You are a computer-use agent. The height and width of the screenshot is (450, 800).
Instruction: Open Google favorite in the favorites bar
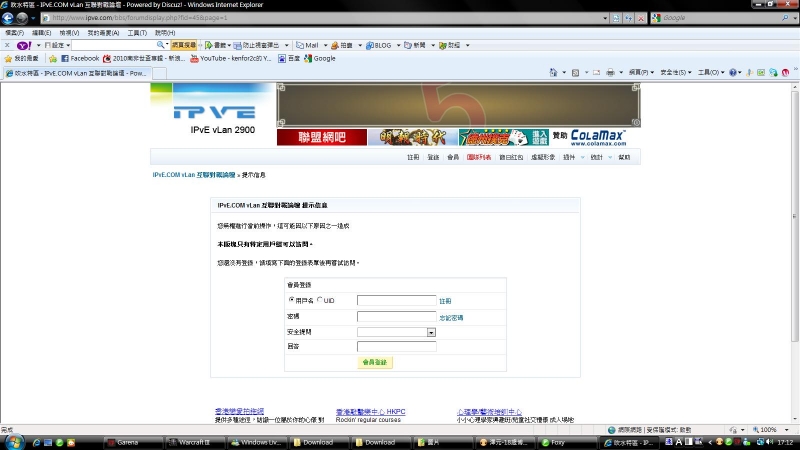(x=320, y=59)
